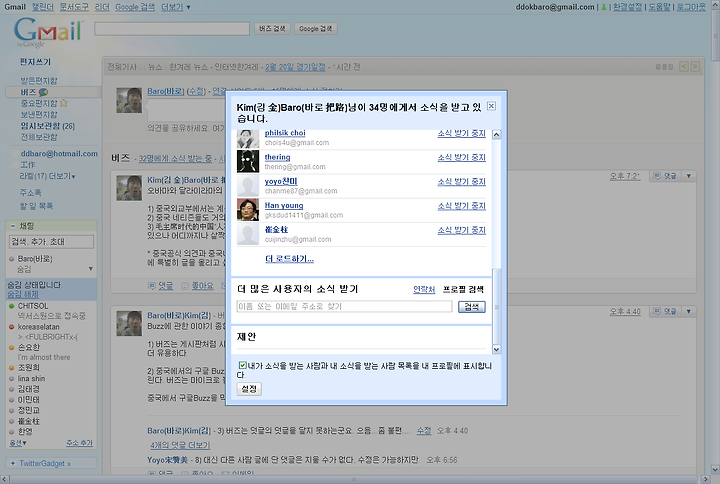The image size is (720, 484).
Task: Go to previous news clip arrow
Action: (684, 67)
